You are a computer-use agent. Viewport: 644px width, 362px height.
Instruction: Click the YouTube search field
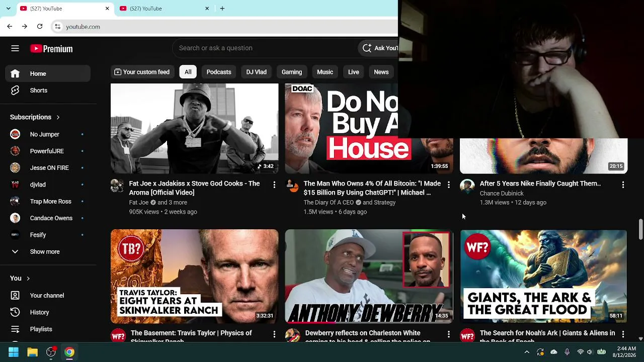pos(265,48)
